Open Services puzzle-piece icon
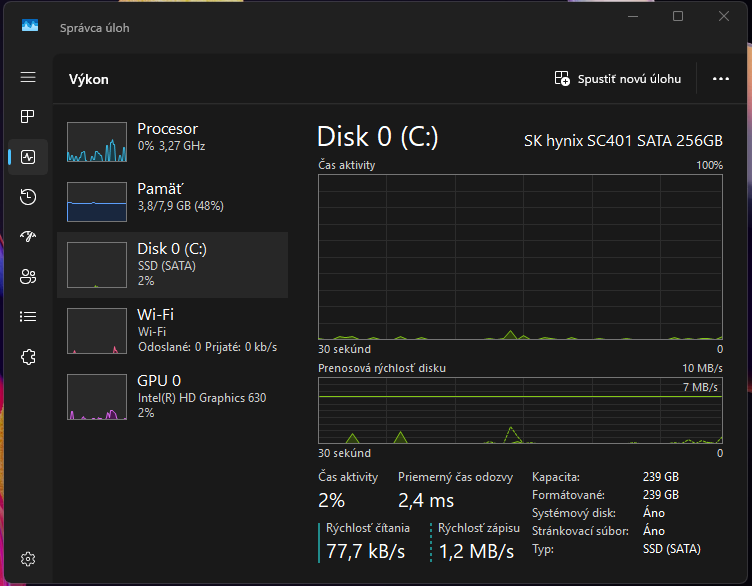 tap(28, 357)
